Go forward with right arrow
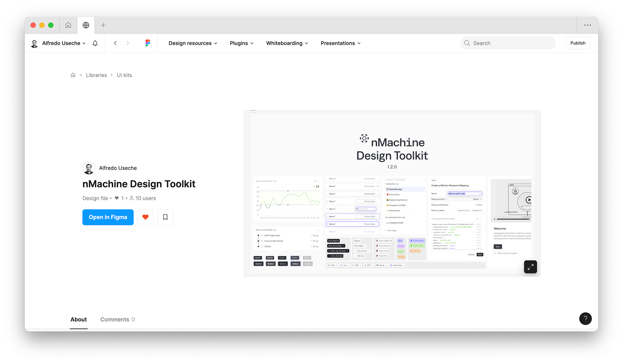Image resolution: width=623 pixels, height=364 pixels. [x=128, y=43]
